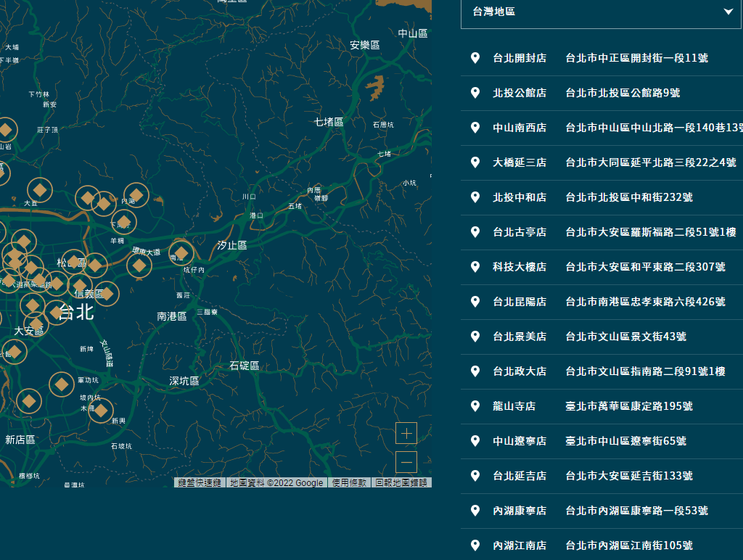This screenshot has height=560, width=743.
Task: Select the store marker near 木柵 on the map
Action: pyautogui.click(x=101, y=411)
